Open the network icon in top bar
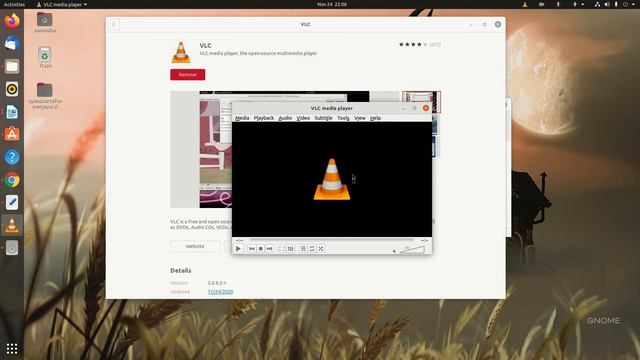This screenshot has width=640, height=360. tap(597, 4)
